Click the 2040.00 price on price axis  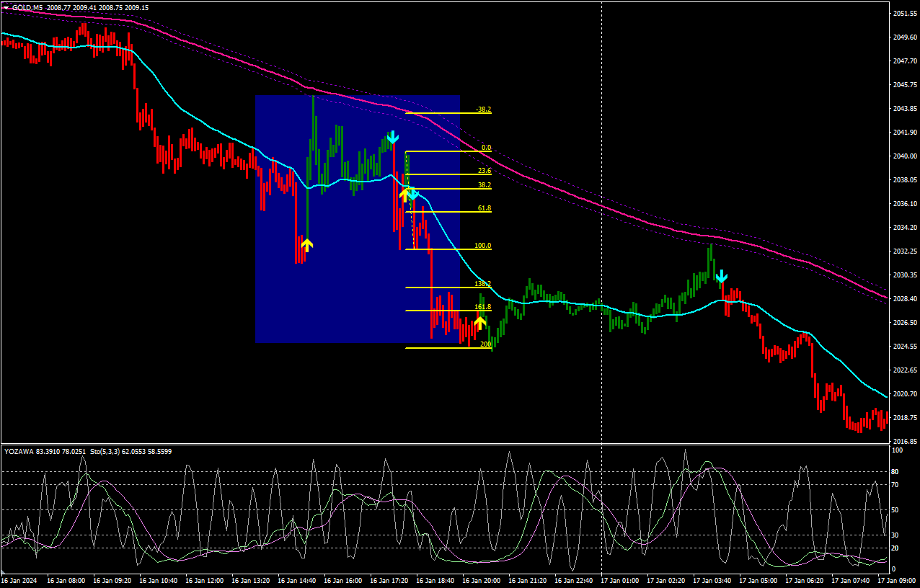[904, 156]
